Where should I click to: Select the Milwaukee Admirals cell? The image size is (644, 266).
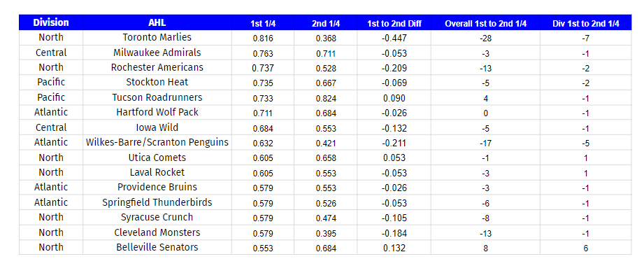(157, 52)
